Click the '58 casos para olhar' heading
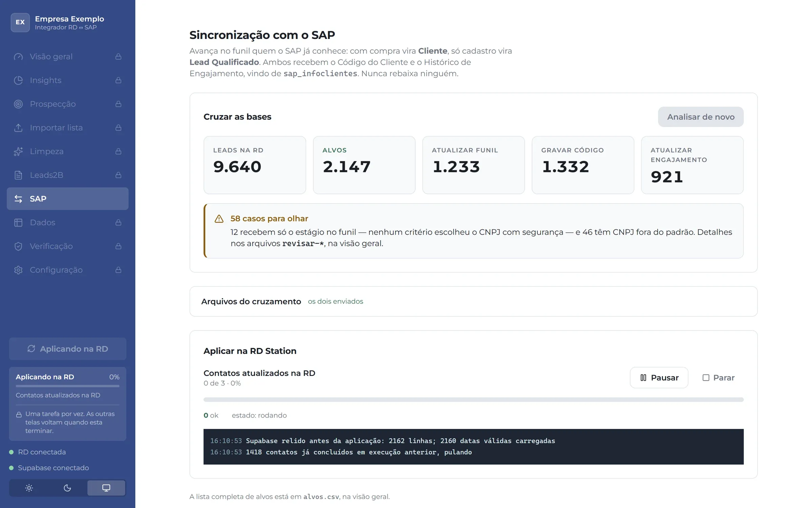Screen dimensions: 812x508 (269, 219)
